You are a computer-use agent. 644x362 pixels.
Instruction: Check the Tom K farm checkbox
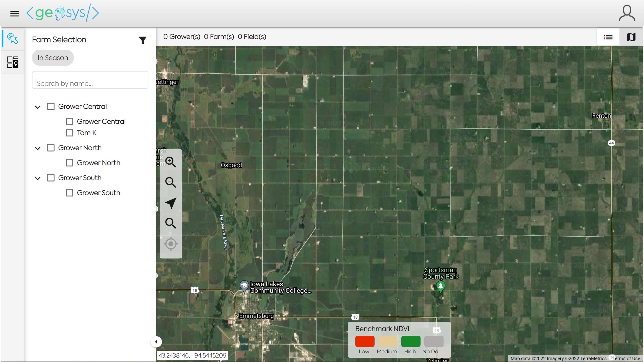[x=70, y=133]
